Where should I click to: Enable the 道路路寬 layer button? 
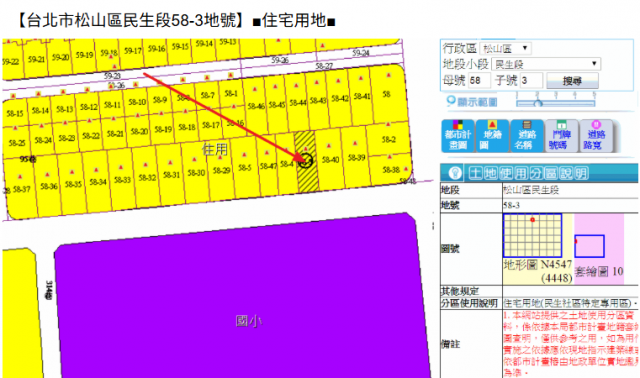click(596, 136)
